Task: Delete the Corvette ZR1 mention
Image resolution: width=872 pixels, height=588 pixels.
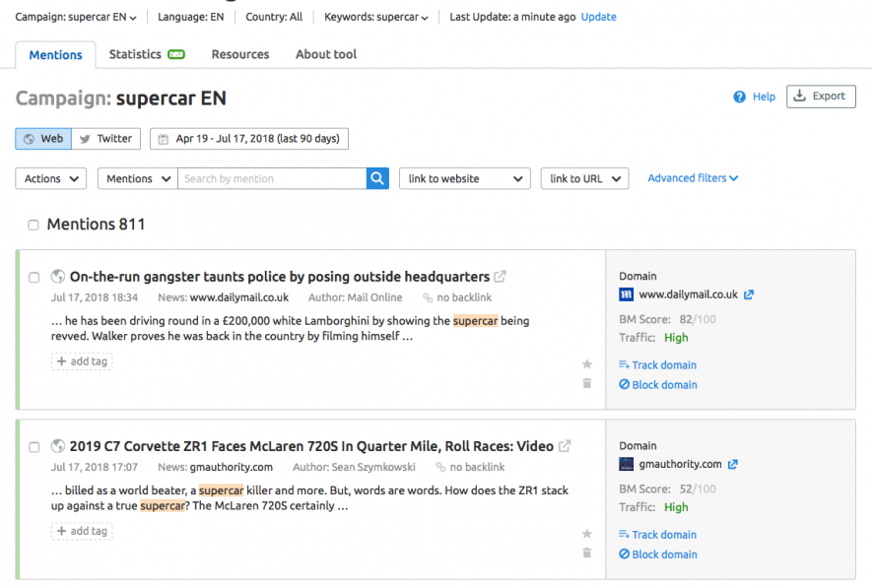Action: pos(586,553)
